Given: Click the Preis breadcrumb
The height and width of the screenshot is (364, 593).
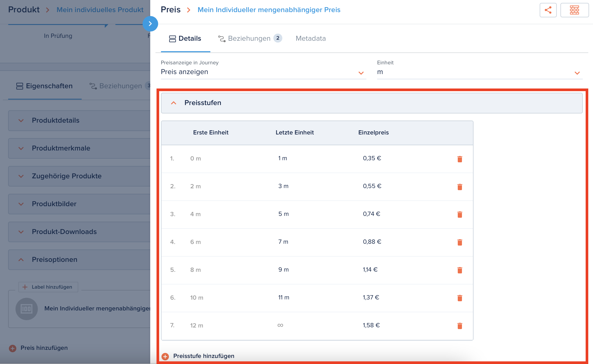Looking at the screenshot, I should point(171,10).
